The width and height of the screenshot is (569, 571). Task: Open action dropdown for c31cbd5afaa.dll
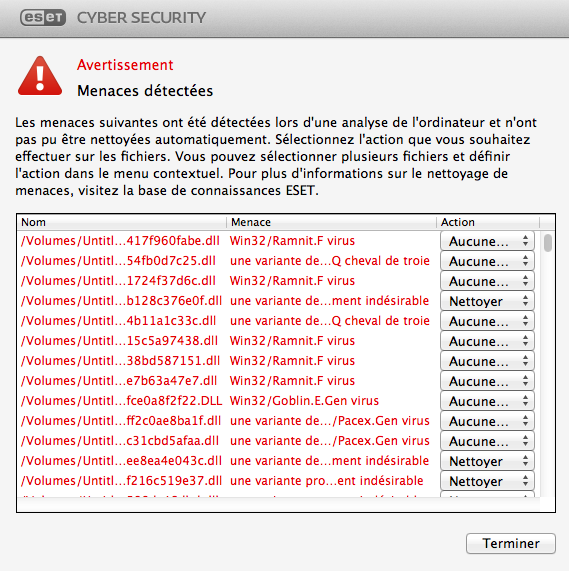coord(487,441)
